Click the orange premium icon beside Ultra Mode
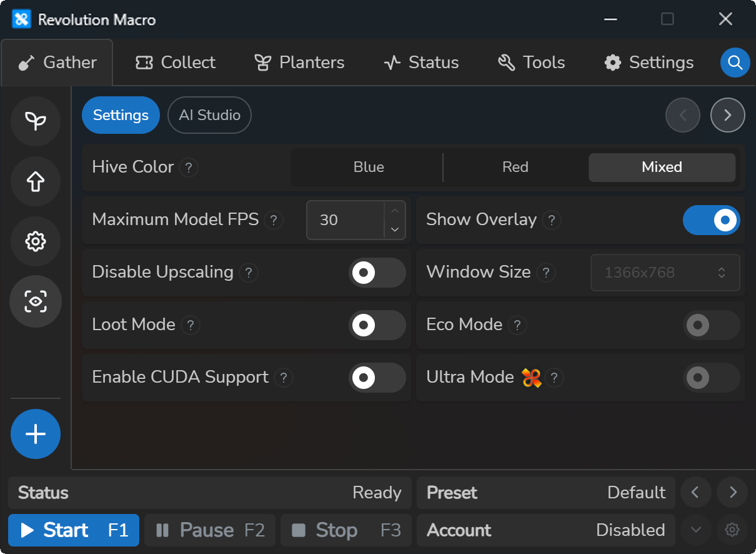This screenshot has width=756, height=554. click(x=531, y=378)
